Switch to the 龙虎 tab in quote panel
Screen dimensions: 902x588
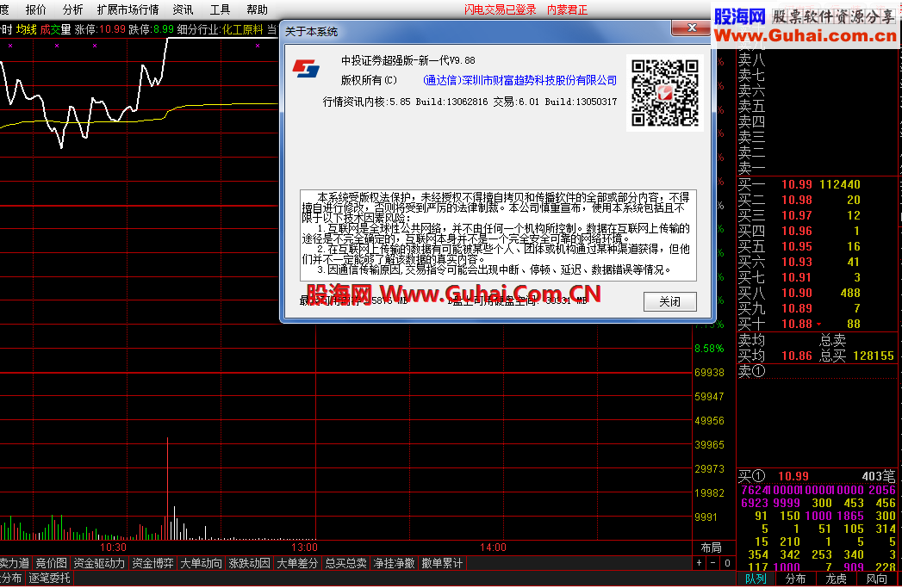click(x=836, y=579)
